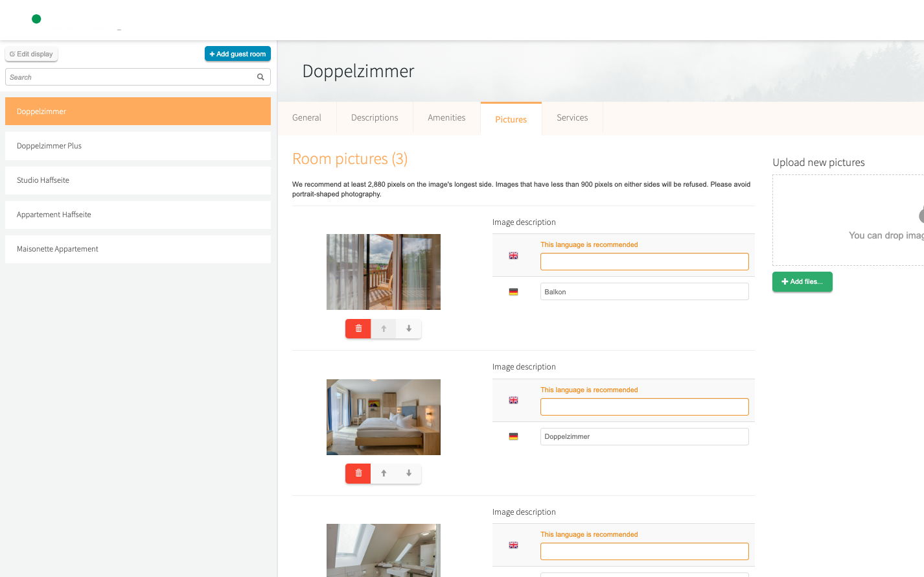Click the Doppelzimmer page title

click(x=358, y=71)
